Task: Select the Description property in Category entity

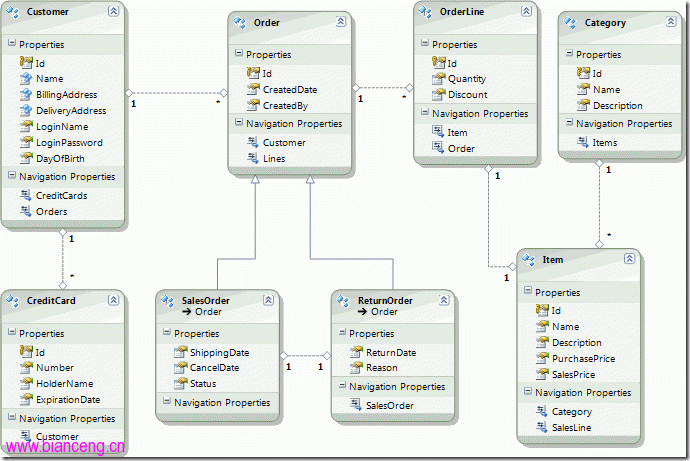Action: [x=618, y=106]
